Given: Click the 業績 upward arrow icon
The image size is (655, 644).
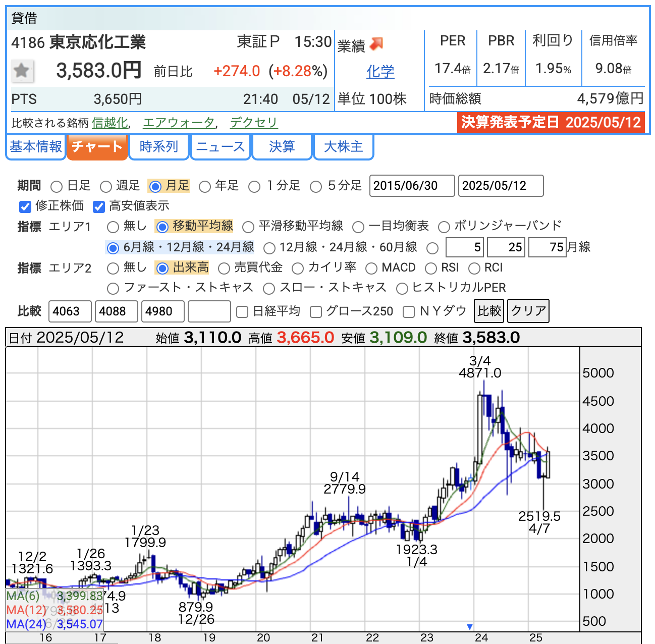Looking at the screenshot, I should coord(376,44).
